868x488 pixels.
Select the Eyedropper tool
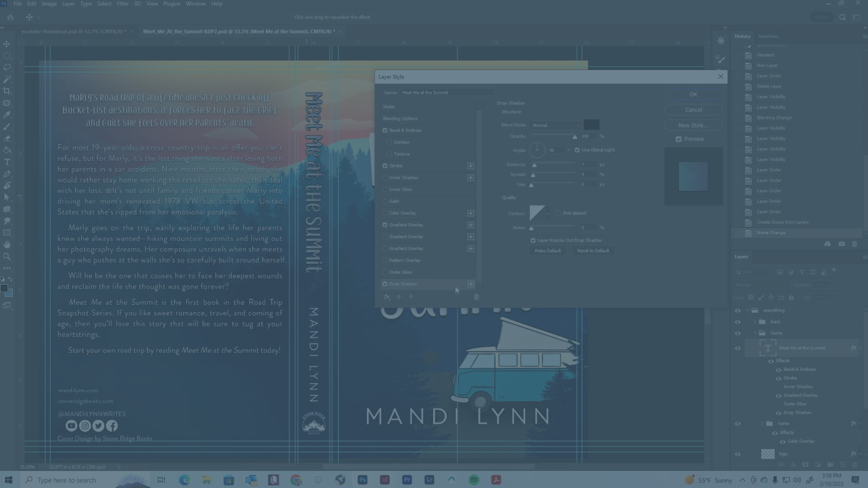coord(7,115)
